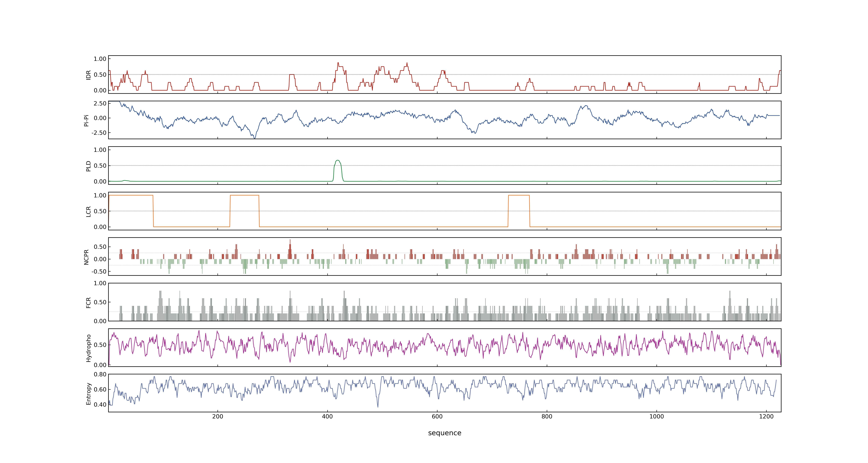Click the Pi-Pi y-axis label
868x463 pixels.
point(86,120)
